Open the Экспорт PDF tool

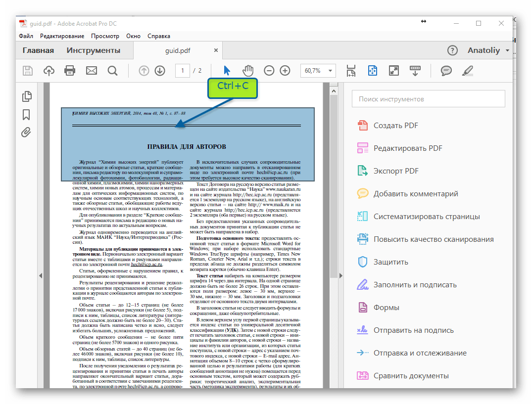point(396,171)
